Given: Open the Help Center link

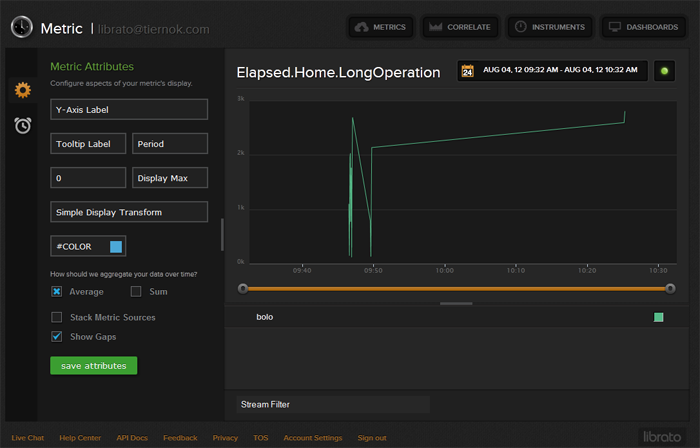Looking at the screenshot, I should pyautogui.click(x=80, y=438).
